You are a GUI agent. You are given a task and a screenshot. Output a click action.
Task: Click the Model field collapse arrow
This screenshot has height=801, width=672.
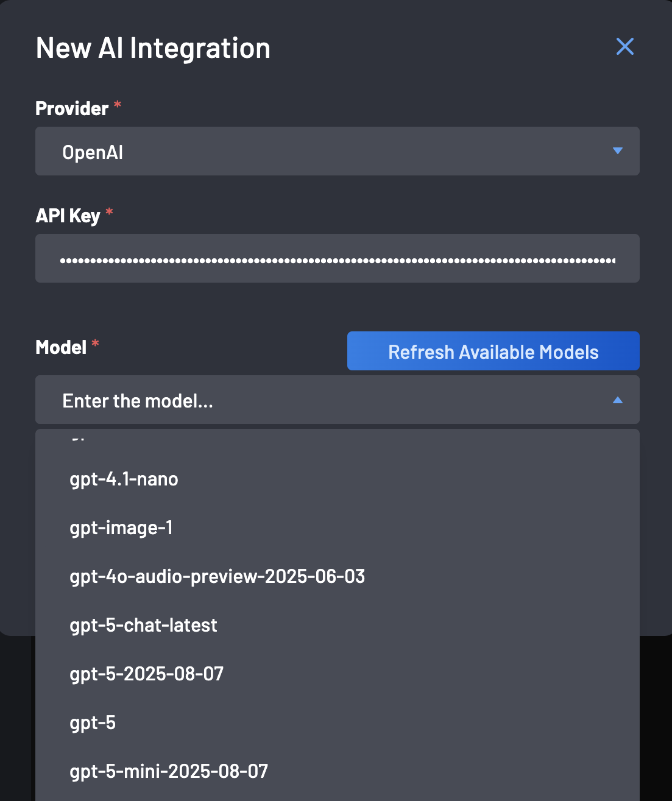(618, 400)
